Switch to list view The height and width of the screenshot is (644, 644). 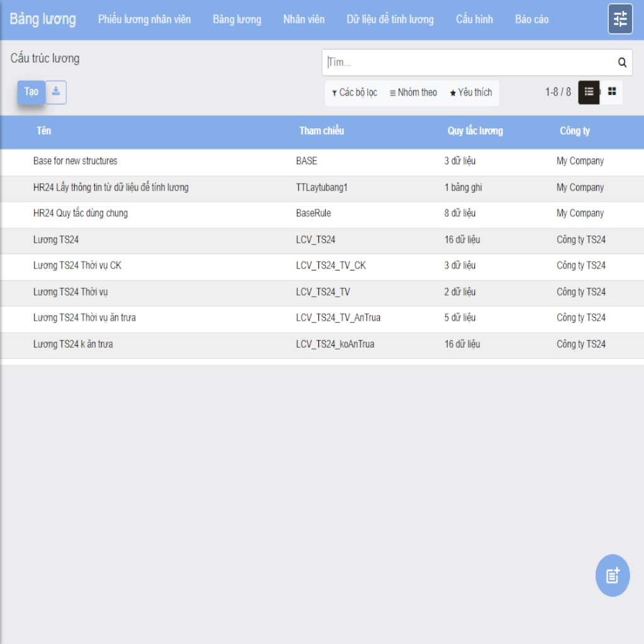point(589,92)
